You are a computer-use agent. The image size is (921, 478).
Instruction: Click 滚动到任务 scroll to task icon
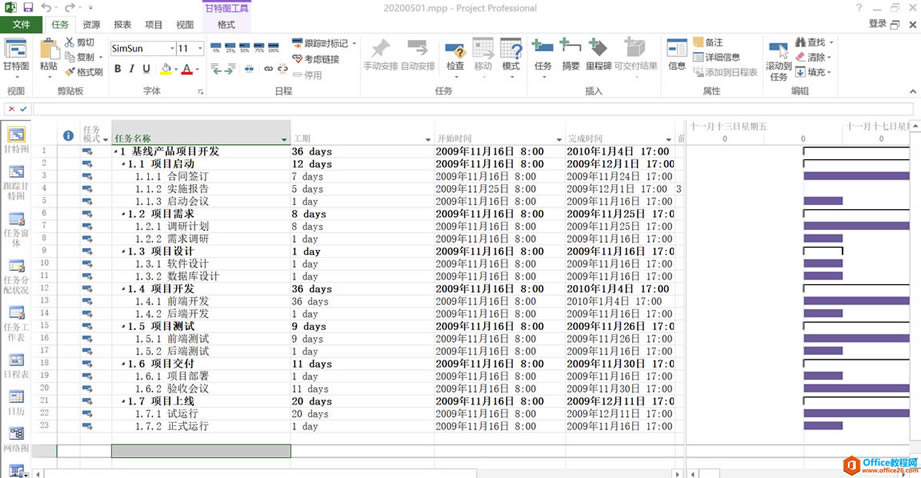[778, 55]
